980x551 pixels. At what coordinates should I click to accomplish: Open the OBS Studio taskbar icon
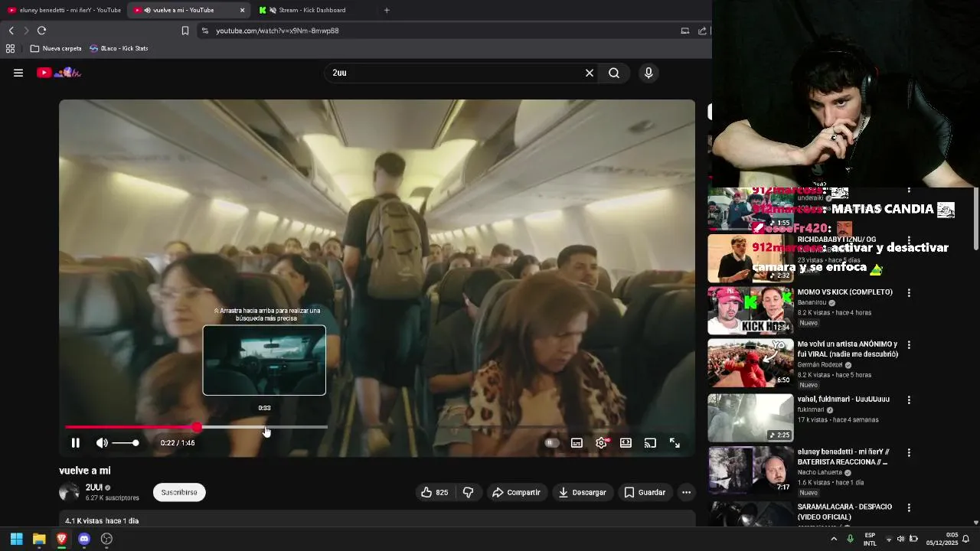click(x=106, y=539)
